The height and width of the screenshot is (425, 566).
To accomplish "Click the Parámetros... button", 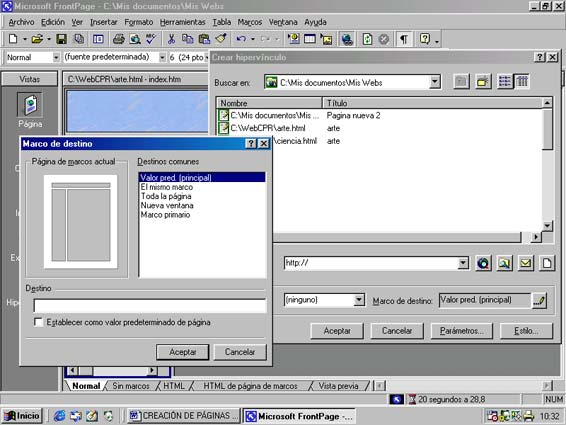I will click(x=462, y=331).
